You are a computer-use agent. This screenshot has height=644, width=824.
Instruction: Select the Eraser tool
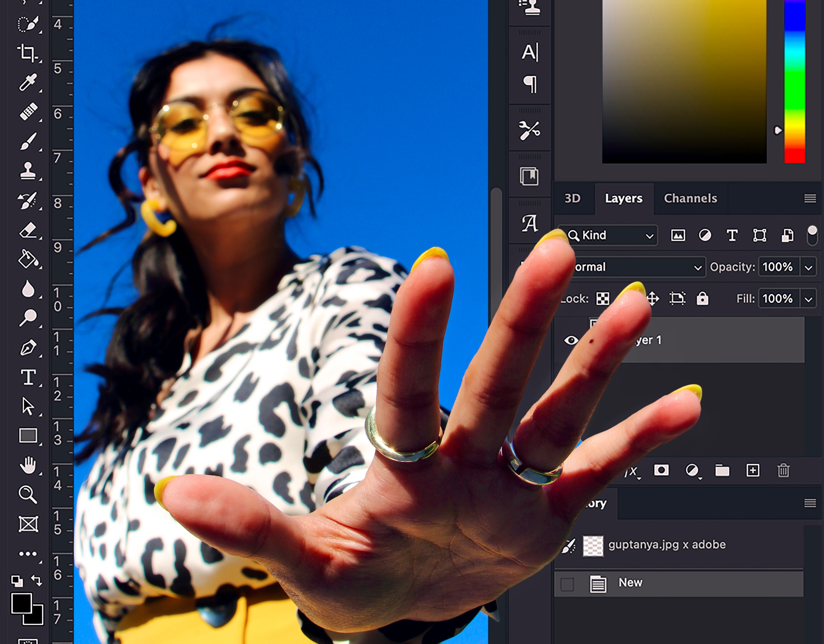pyautogui.click(x=28, y=230)
